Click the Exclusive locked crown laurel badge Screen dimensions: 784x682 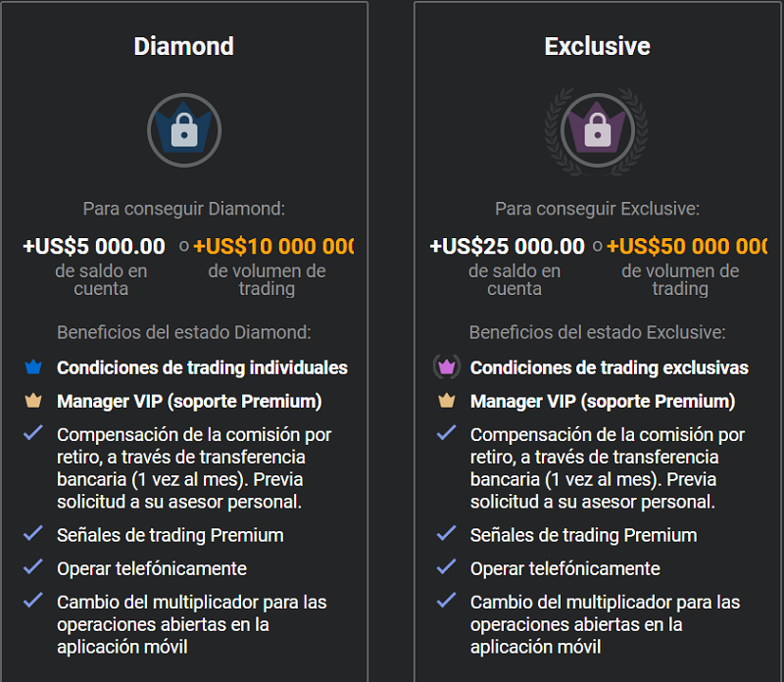597,129
